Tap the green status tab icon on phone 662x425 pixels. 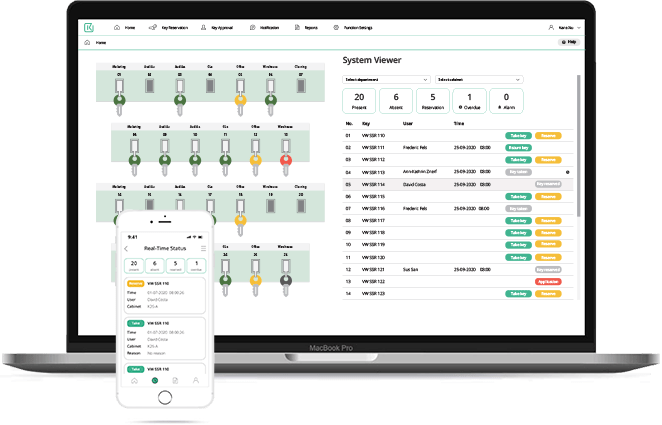point(155,381)
